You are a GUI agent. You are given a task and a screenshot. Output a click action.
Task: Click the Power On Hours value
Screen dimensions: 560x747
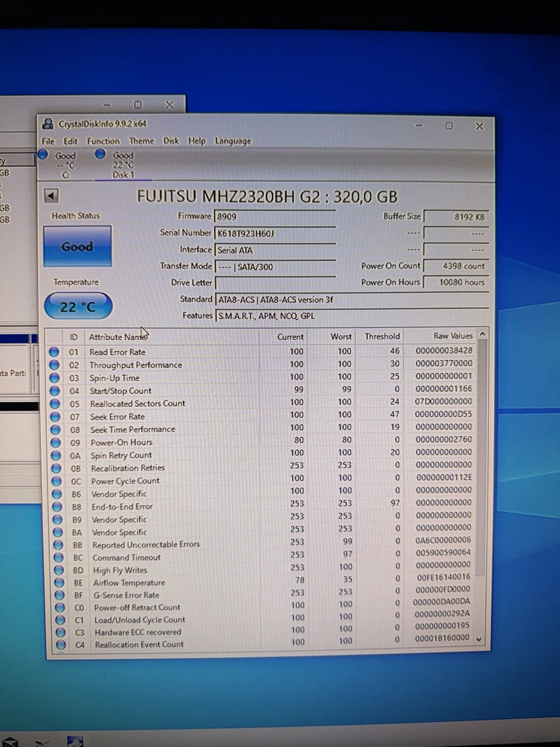click(x=456, y=282)
